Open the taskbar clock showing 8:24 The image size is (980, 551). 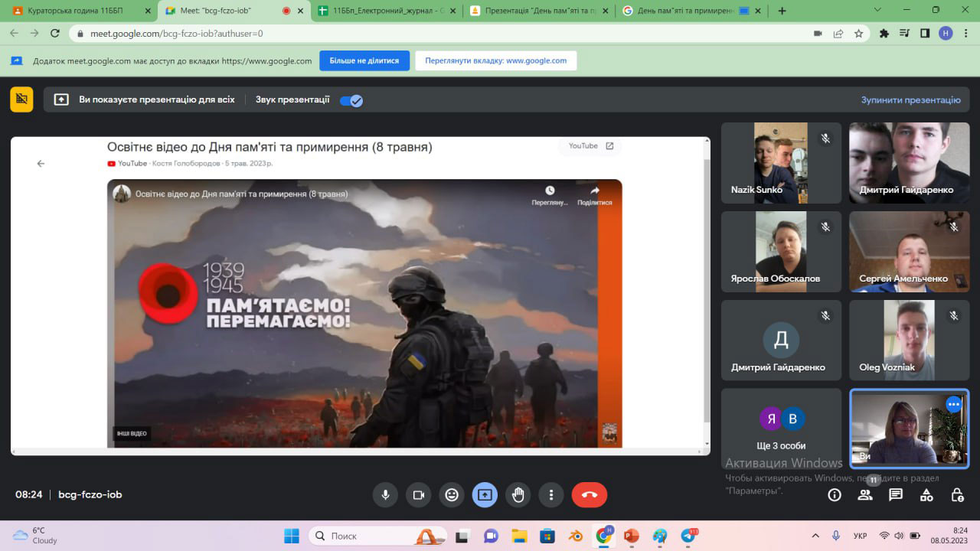pyautogui.click(x=949, y=536)
